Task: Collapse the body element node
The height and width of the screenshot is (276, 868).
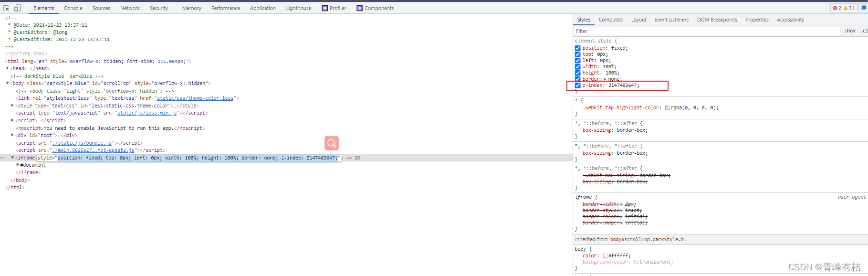Action: pos(7,83)
